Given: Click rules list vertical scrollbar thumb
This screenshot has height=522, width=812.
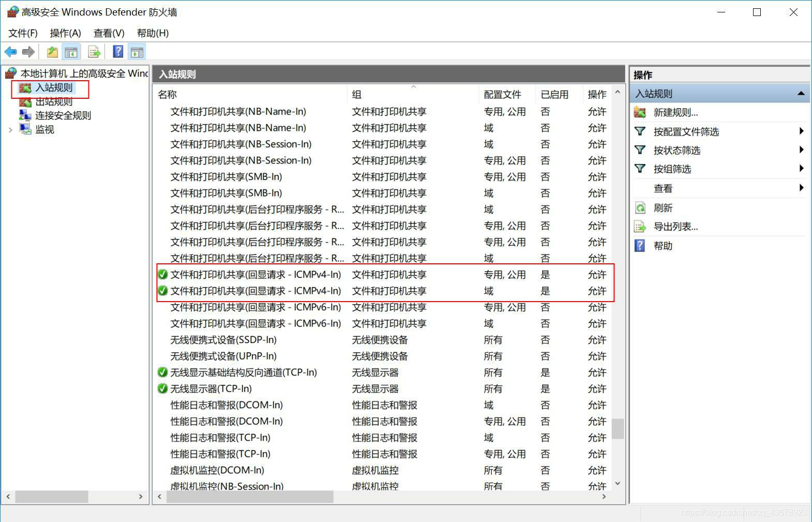Looking at the screenshot, I should click(618, 429).
